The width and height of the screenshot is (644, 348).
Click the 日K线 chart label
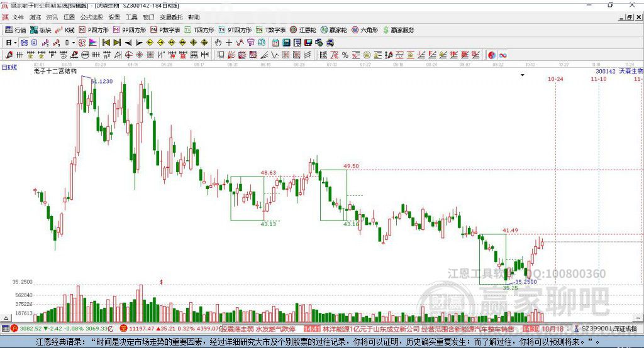pyautogui.click(x=9, y=67)
